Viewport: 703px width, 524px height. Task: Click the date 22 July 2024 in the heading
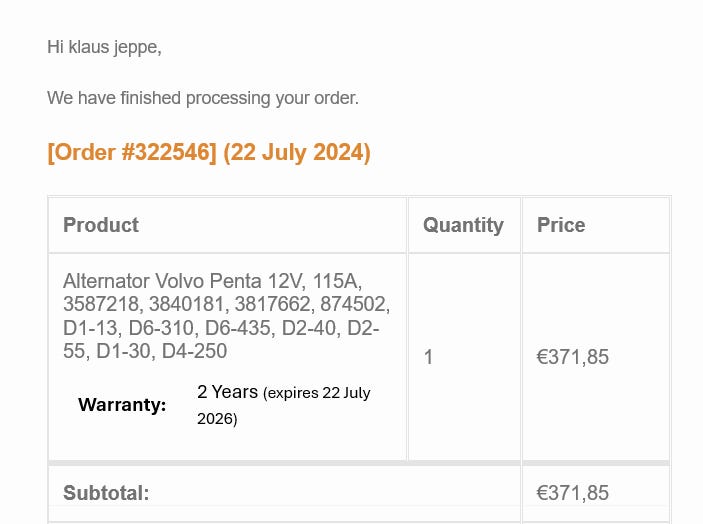coord(297,153)
